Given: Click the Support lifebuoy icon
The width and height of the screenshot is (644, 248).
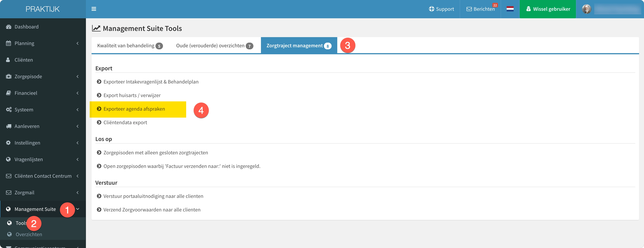Looking at the screenshot, I should (x=431, y=9).
